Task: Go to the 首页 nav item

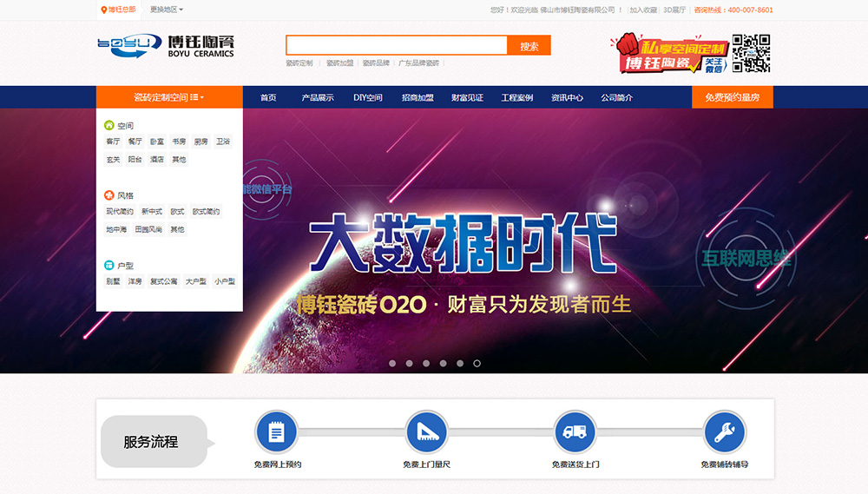Action: pos(268,97)
